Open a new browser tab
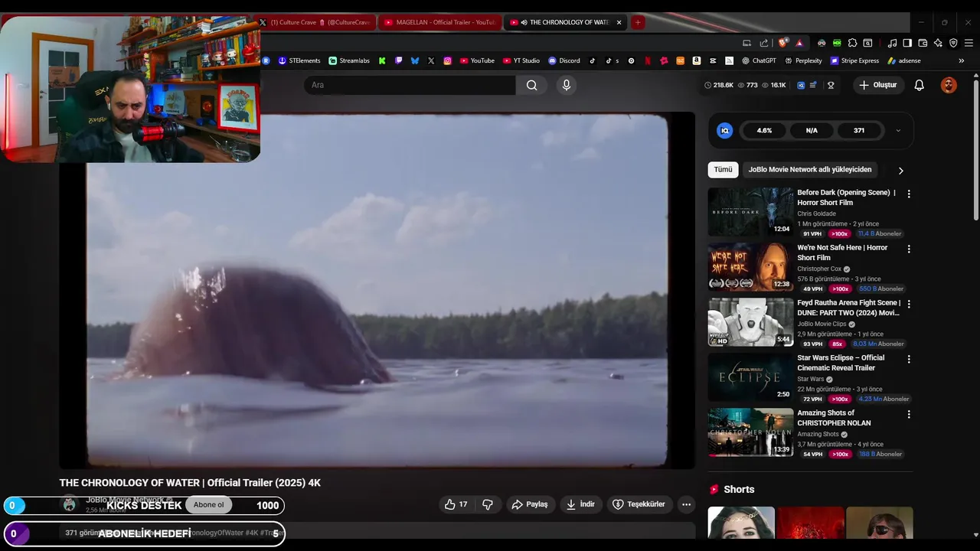This screenshot has height=551, width=980. tap(638, 22)
